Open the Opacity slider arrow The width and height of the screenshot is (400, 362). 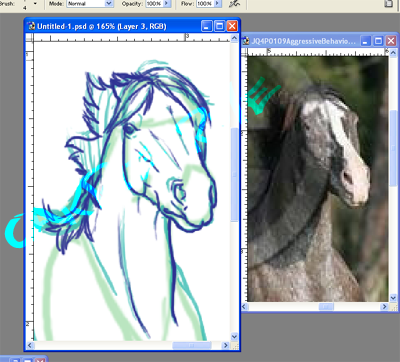pos(167,4)
